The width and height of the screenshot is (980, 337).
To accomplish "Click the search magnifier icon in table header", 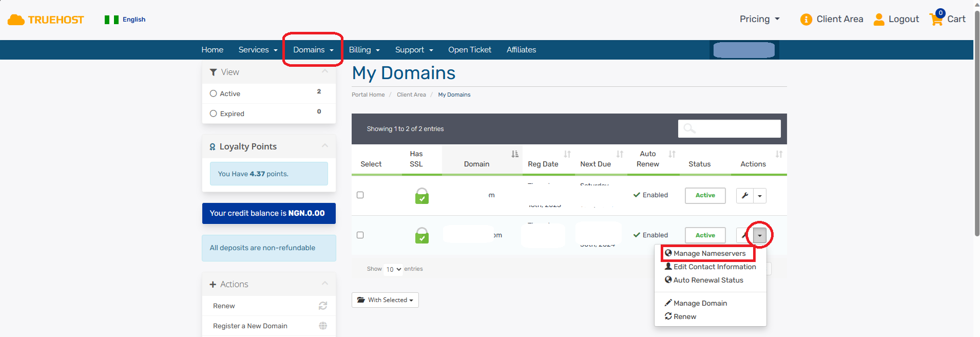I will coord(689,128).
